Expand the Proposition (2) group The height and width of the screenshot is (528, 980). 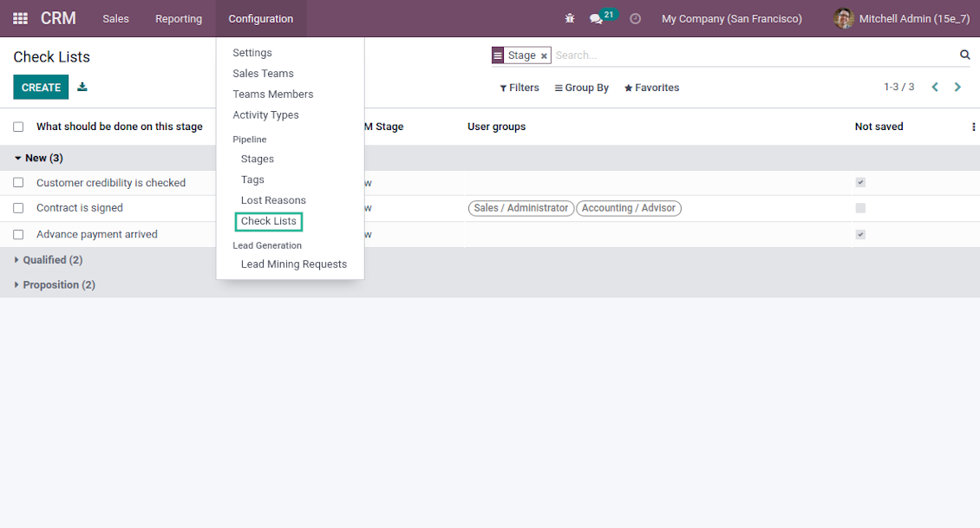pyautogui.click(x=55, y=285)
